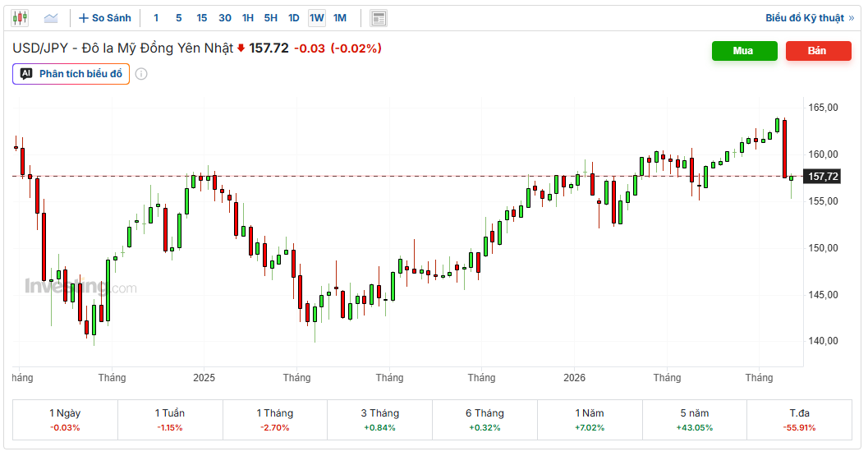Select the 5 năm performance period
The height and width of the screenshot is (456, 868).
(695, 420)
